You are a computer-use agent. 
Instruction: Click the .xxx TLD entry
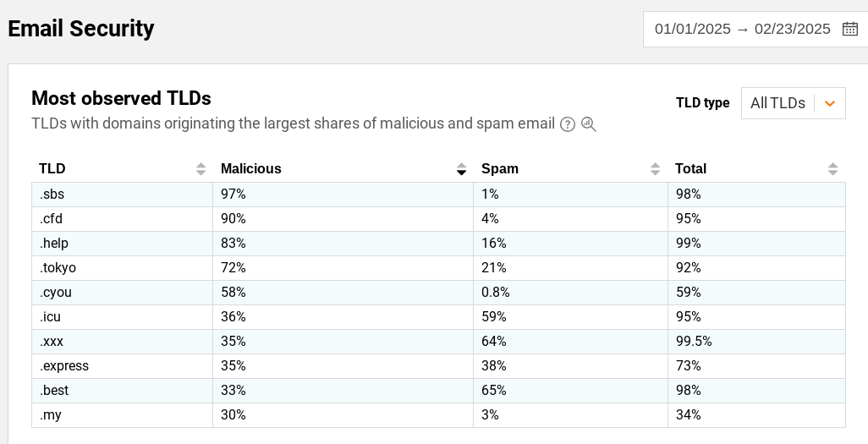pyautogui.click(x=52, y=342)
